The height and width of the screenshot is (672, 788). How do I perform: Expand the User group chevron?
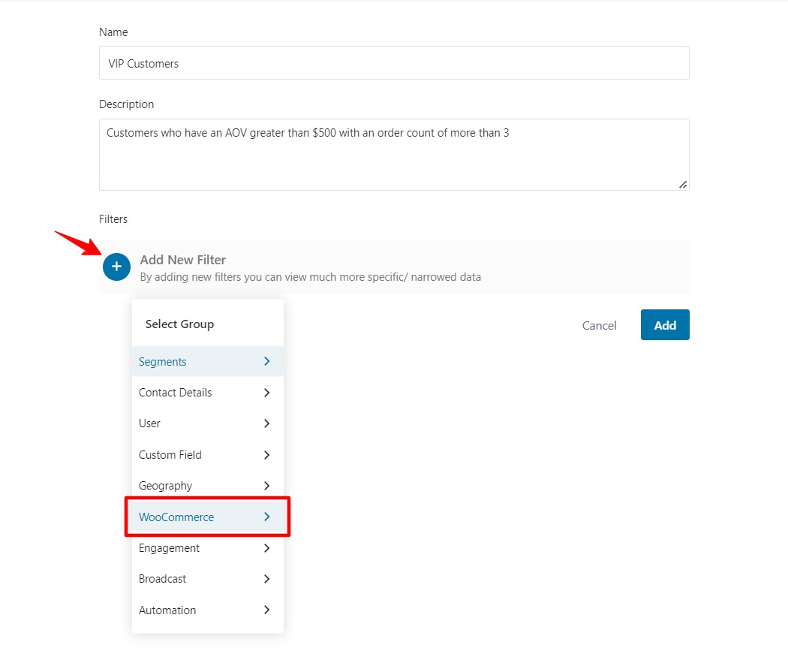tap(266, 423)
